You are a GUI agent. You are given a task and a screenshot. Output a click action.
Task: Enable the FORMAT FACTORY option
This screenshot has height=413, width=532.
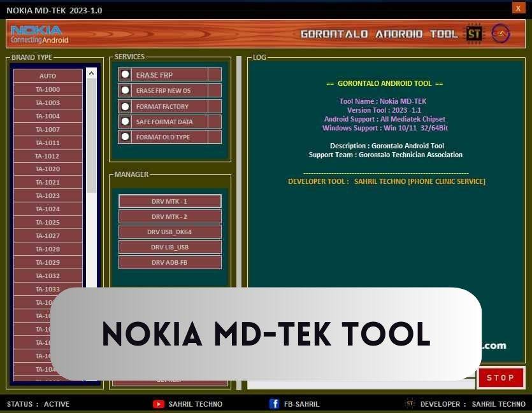point(125,106)
